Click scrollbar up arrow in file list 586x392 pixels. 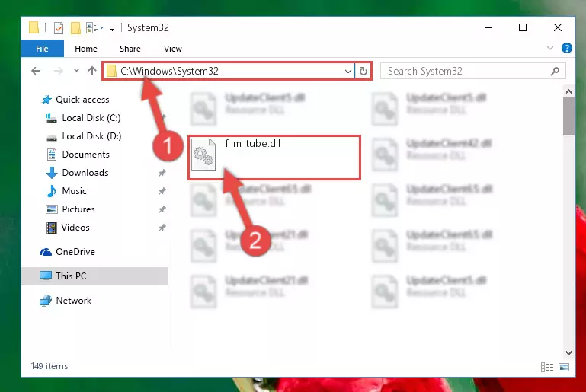(568, 91)
